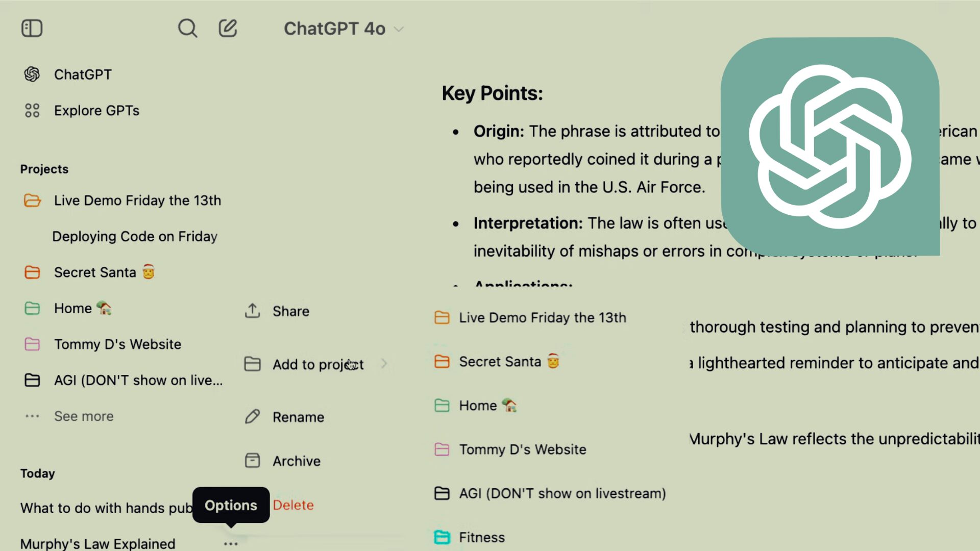This screenshot has width=980, height=551.
Task: Open Explore GPTs grid icon
Action: click(x=32, y=111)
